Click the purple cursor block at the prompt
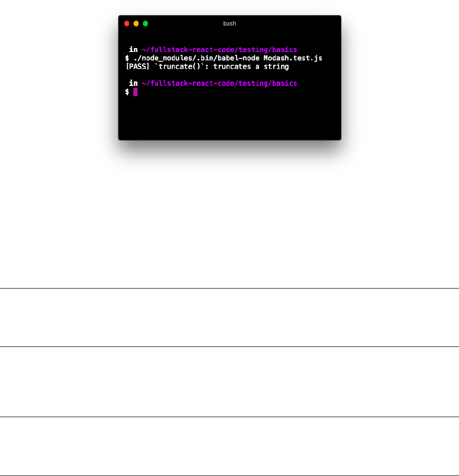The width and height of the screenshot is (459, 476). [x=135, y=92]
